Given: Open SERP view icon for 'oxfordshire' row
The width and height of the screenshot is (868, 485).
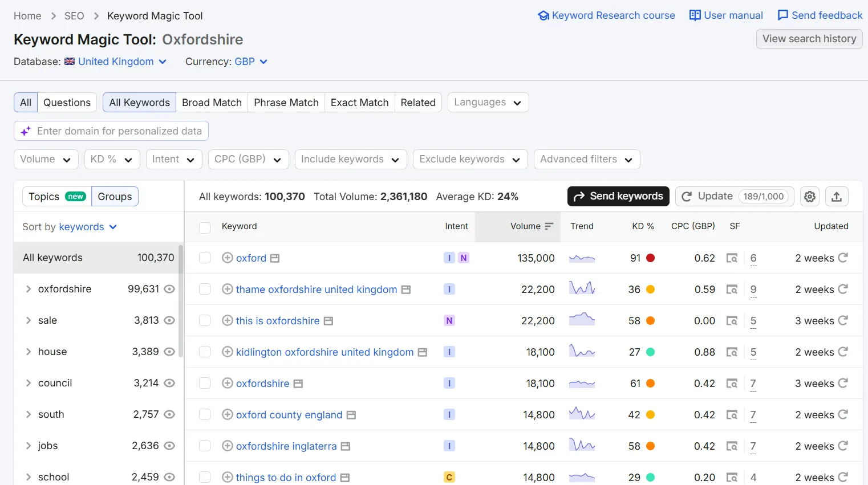Looking at the screenshot, I should (x=732, y=384).
